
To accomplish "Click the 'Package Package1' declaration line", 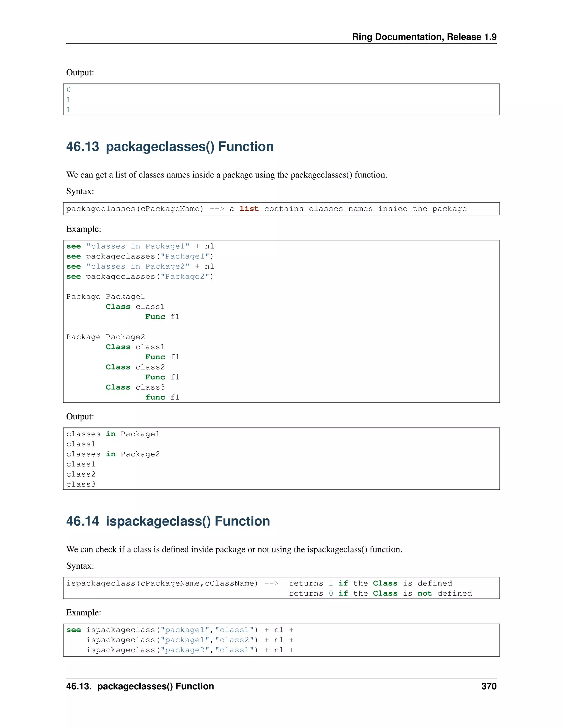I will (x=105, y=297).
